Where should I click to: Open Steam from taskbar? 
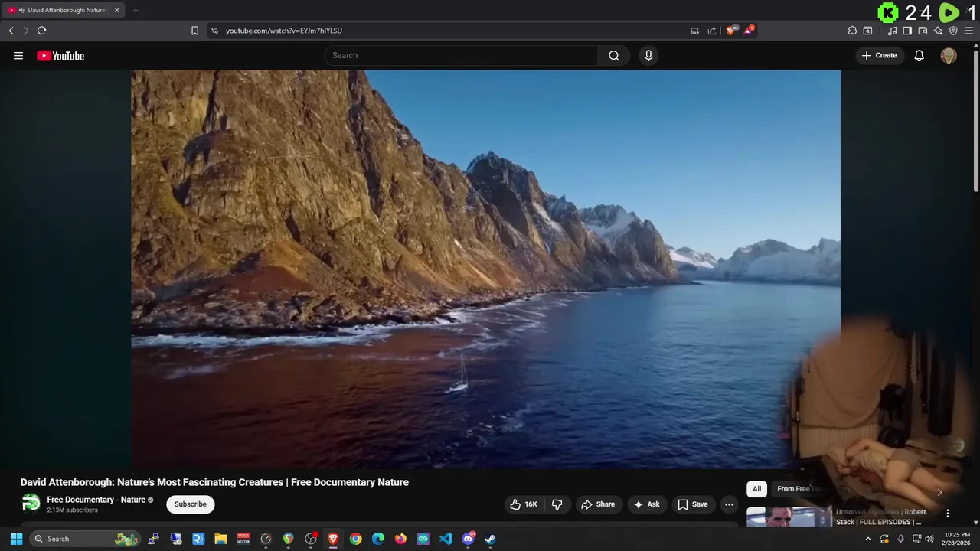coord(490,539)
